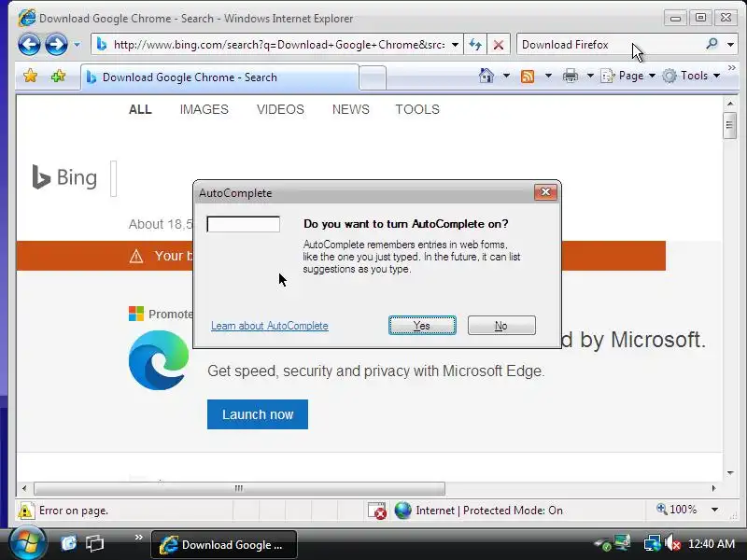
Task: Stop loading with the red X icon
Action: (499, 45)
